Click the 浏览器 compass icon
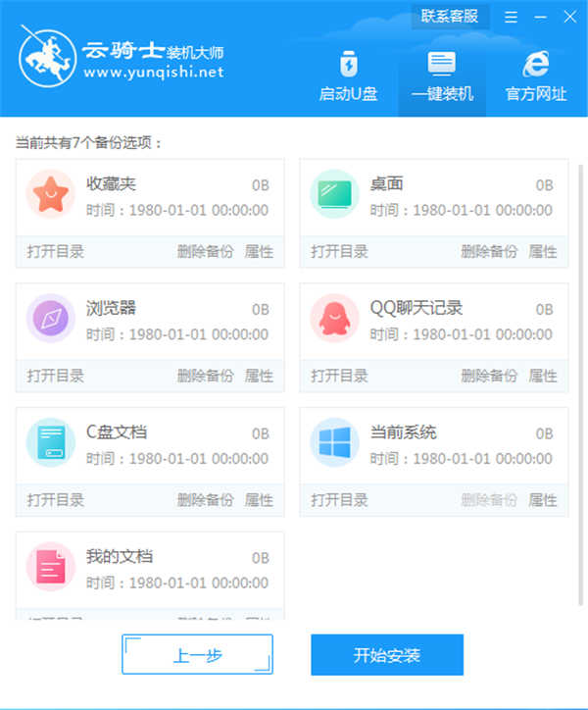Image resolution: width=588 pixels, height=710 pixels. coord(50,318)
